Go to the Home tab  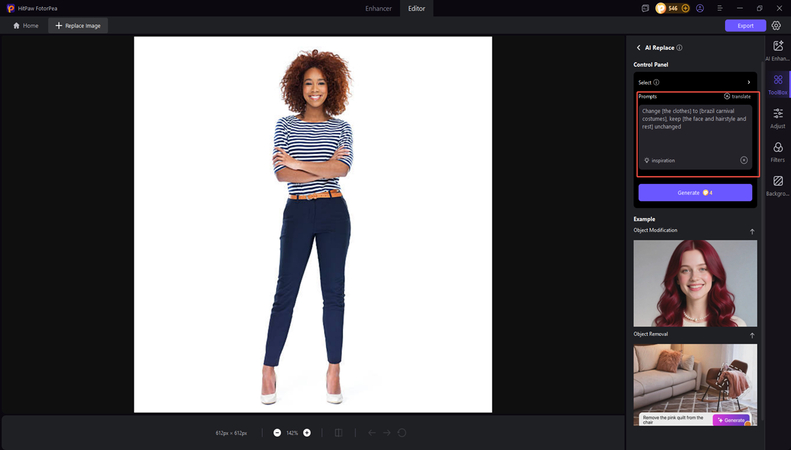click(x=26, y=25)
